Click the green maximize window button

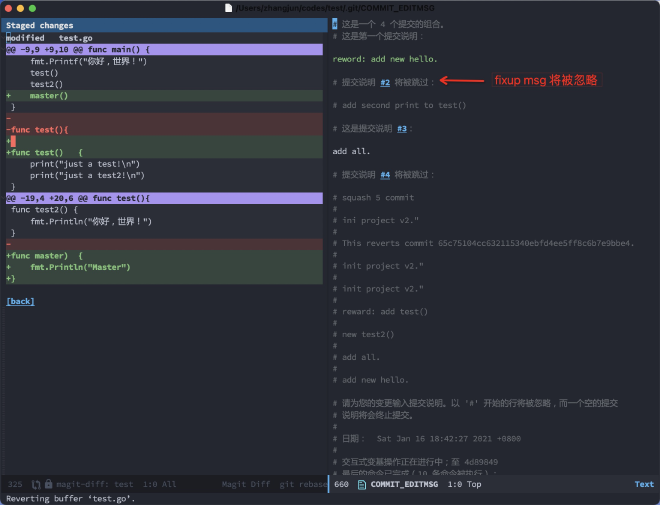click(31, 8)
